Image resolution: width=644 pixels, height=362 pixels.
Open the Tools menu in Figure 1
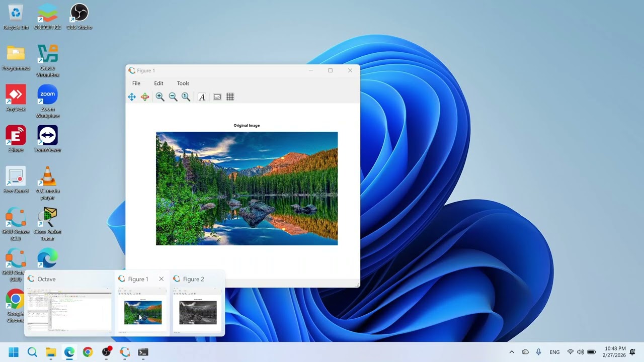[183, 83]
